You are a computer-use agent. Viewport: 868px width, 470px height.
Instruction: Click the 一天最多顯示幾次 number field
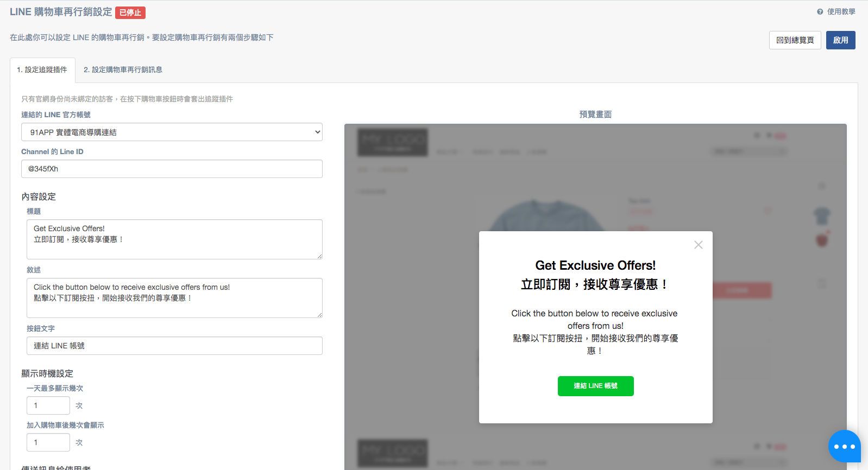click(x=48, y=405)
